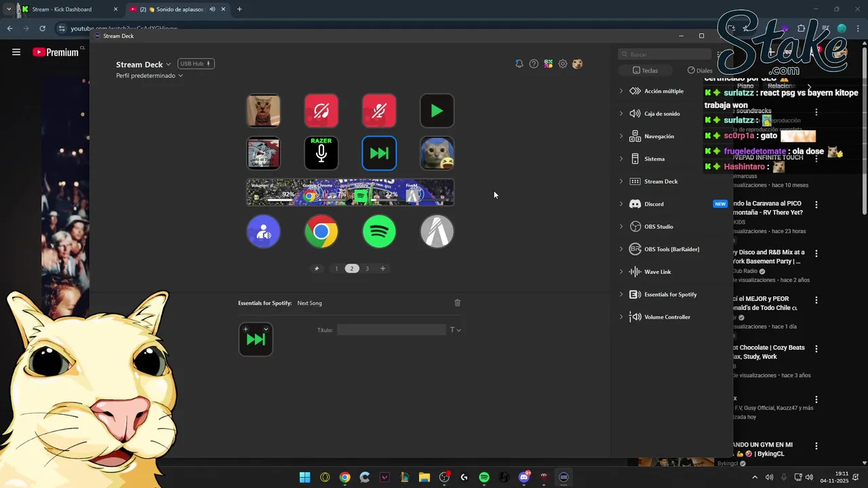Screen dimensions: 868x488
Task: Open the colorful Marketplace icon
Action: pos(548,64)
